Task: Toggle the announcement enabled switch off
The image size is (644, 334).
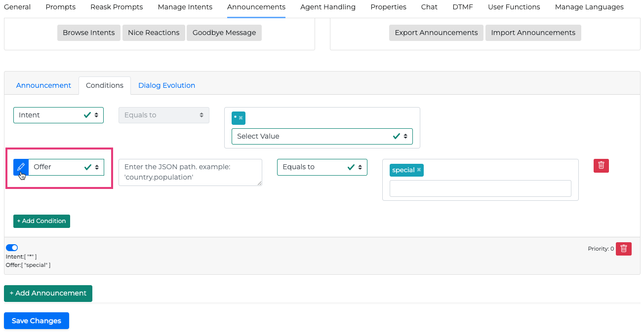Action: click(12, 248)
